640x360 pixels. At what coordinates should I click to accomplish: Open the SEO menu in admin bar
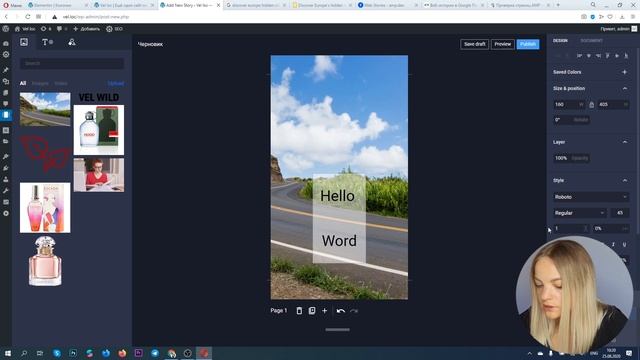(114, 29)
